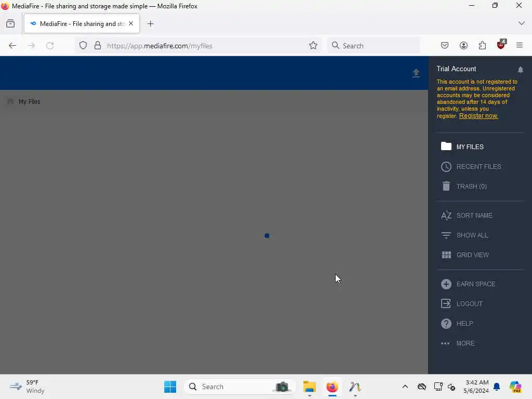532x399 pixels.
Task: Click the uBlock Origin extension icon
Action: point(501,45)
